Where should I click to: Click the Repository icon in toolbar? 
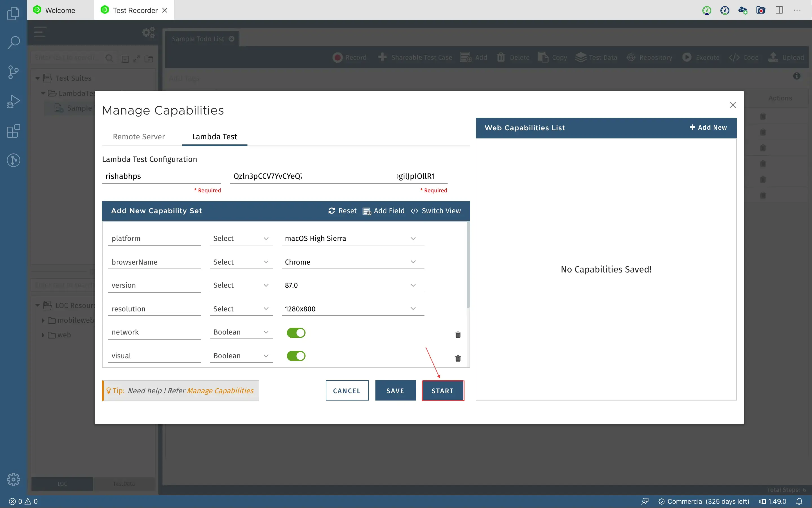631,57
